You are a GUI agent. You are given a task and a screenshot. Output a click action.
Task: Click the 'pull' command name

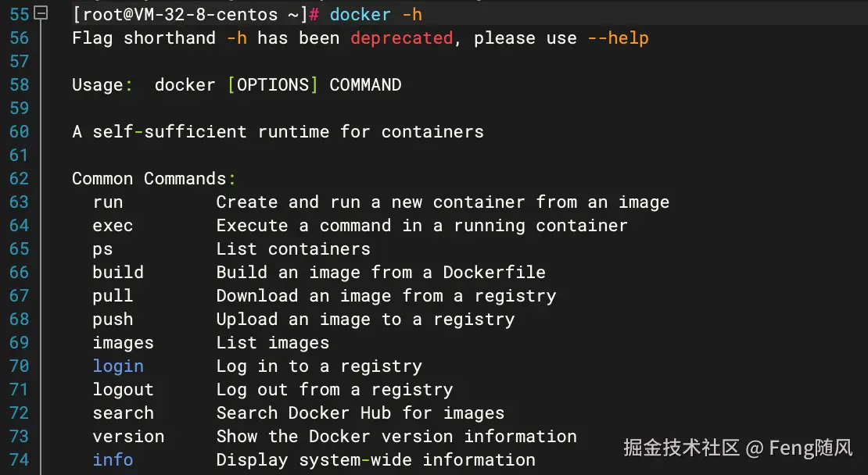113,295
